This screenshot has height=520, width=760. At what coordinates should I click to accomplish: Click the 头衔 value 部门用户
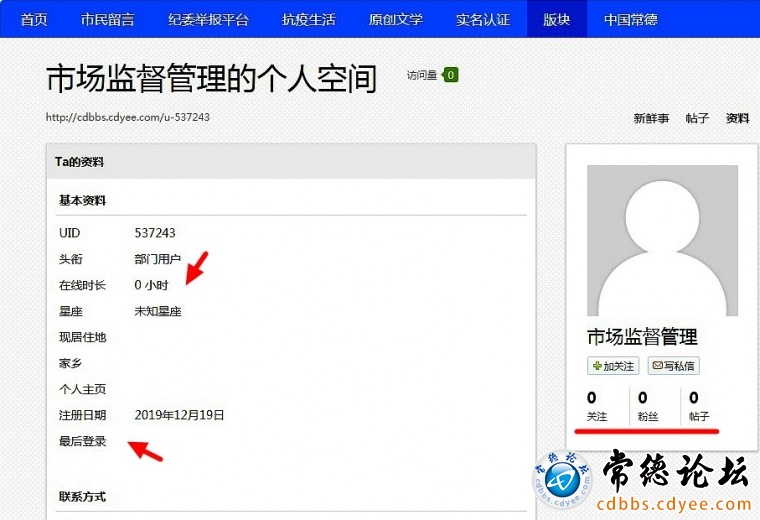[x=158, y=259]
